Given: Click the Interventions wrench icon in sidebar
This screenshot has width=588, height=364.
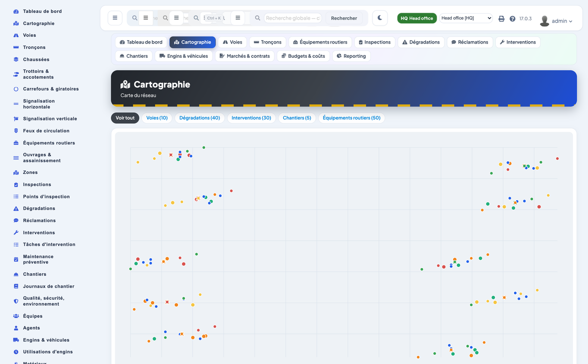Looking at the screenshot, I should 16,233.
